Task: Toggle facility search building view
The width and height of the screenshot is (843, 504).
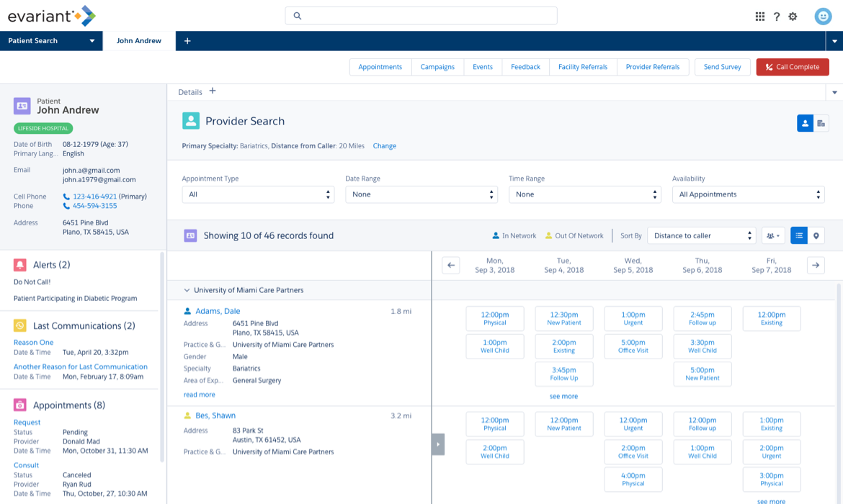Action: click(821, 123)
